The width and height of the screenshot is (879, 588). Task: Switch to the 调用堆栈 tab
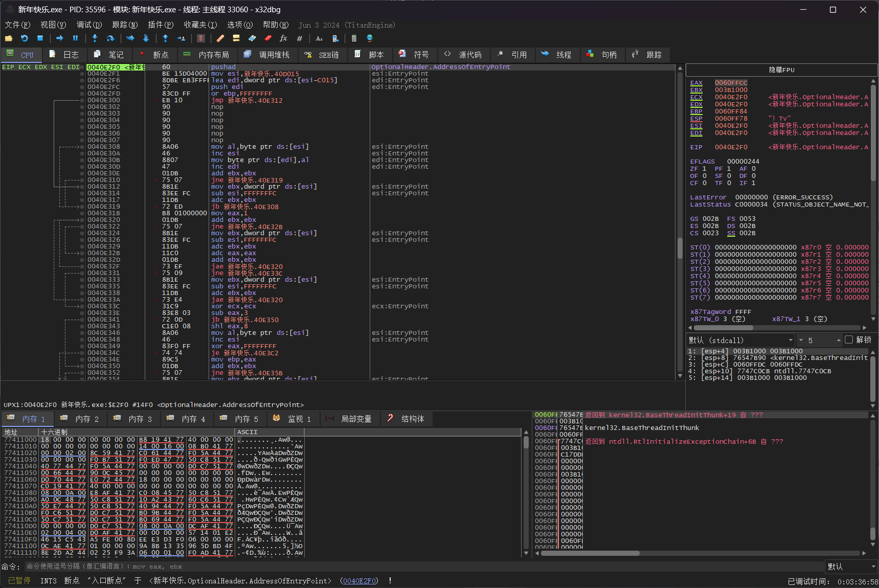click(x=267, y=55)
